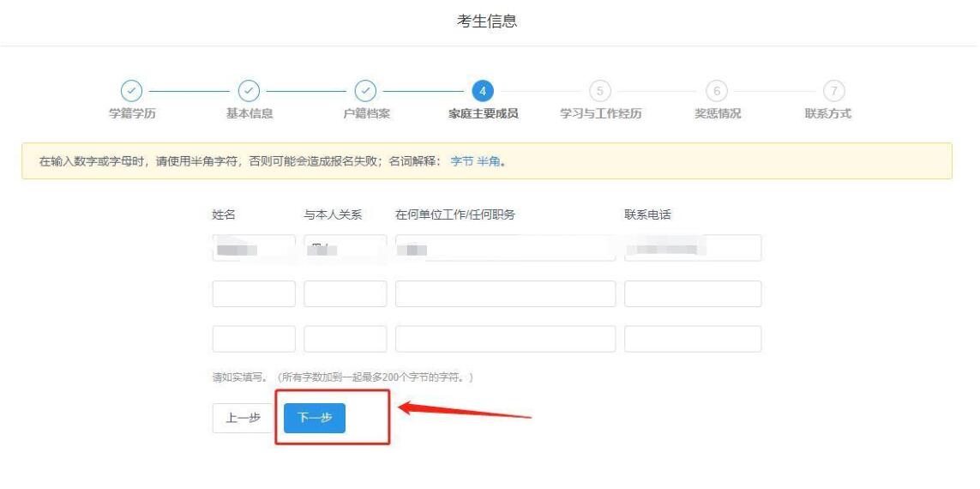Click step 6 circle for 奖惩情况
The image size is (980, 489).
[x=717, y=90]
